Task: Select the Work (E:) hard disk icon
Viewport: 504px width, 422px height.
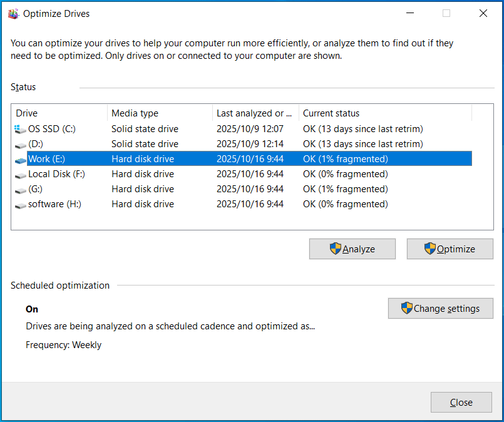Action: [x=19, y=158]
